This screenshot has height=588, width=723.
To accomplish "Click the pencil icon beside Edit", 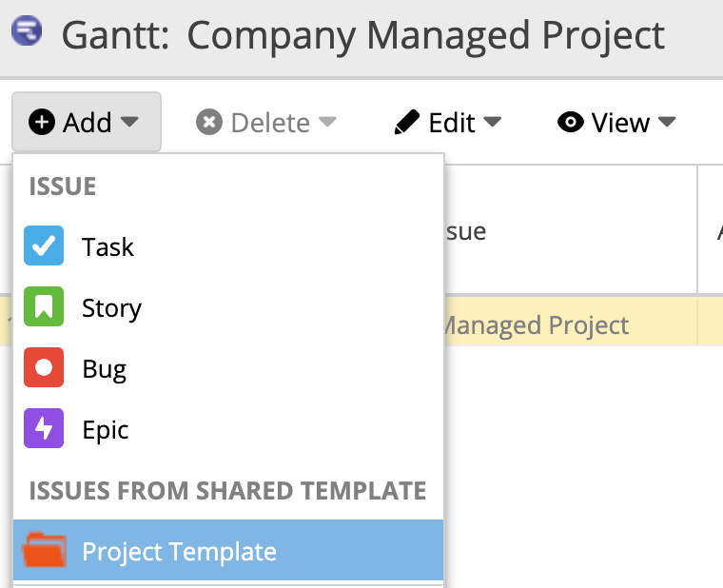I will click(407, 123).
